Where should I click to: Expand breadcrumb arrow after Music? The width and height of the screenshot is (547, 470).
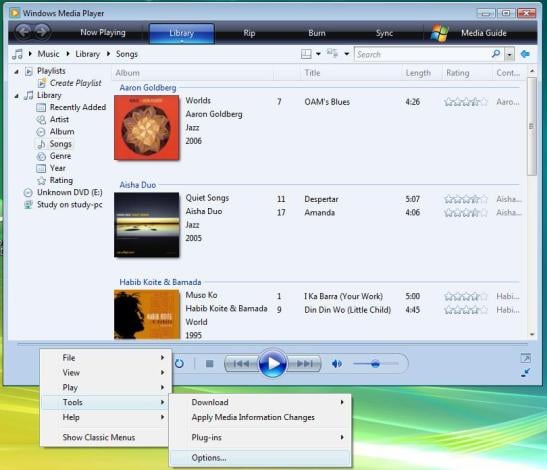[68, 54]
